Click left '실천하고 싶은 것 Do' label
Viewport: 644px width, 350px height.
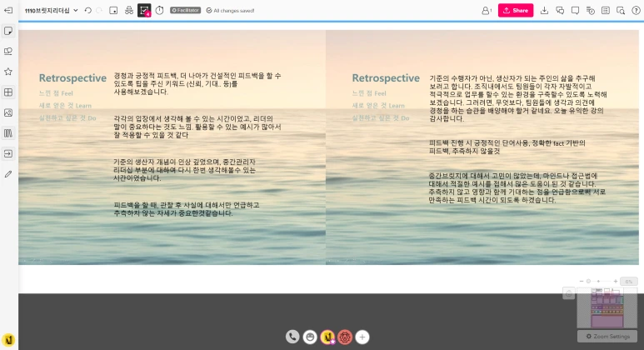click(67, 117)
